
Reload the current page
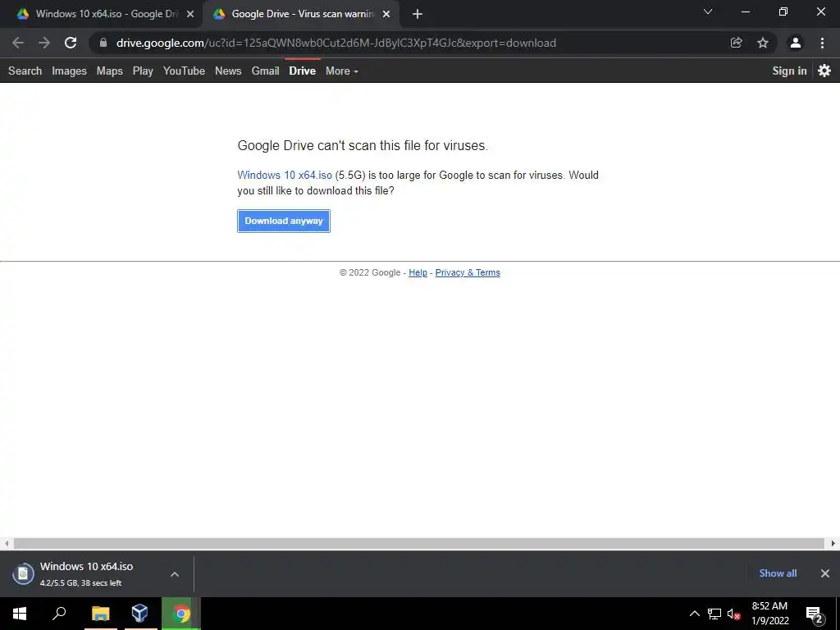71,43
